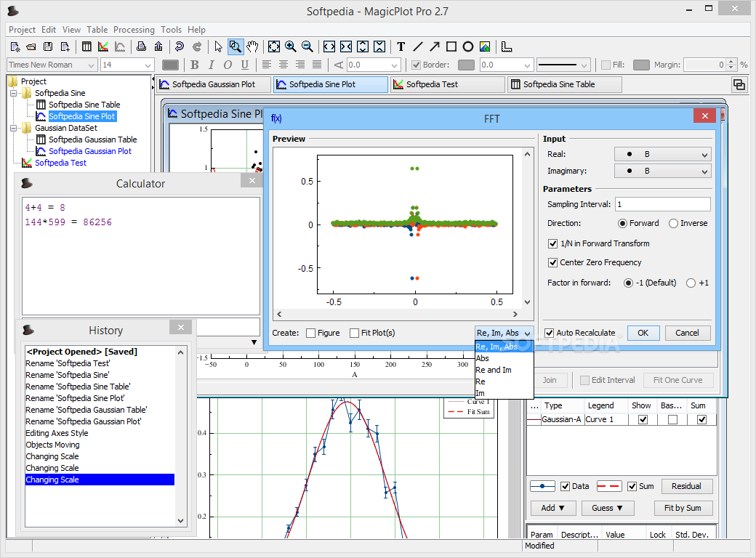The image size is (756, 558).
Task: Switch to Softpedia Gaussian Plot tab
Action: tap(213, 84)
